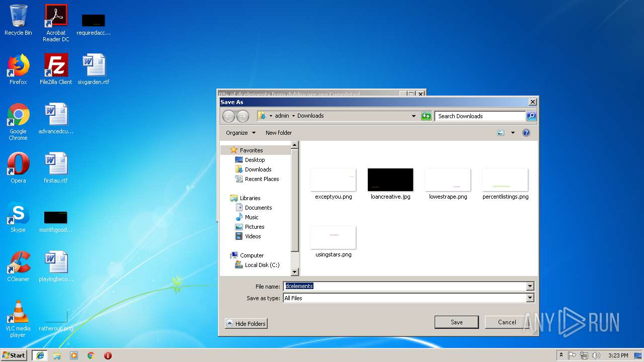Screen dimensions: 644x362
Task: Refresh the Downloads folder view
Action: point(426,116)
